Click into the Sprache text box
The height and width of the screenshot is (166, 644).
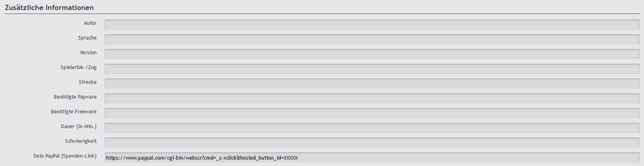point(372,39)
